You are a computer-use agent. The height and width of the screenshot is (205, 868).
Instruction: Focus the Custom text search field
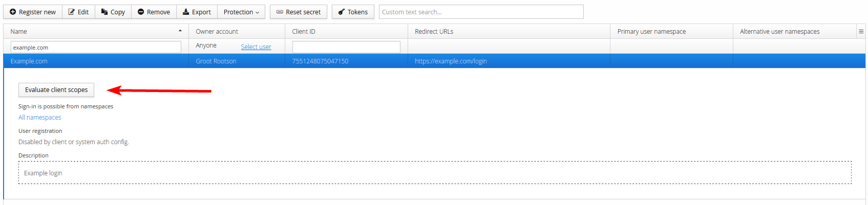(x=481, y=12)
